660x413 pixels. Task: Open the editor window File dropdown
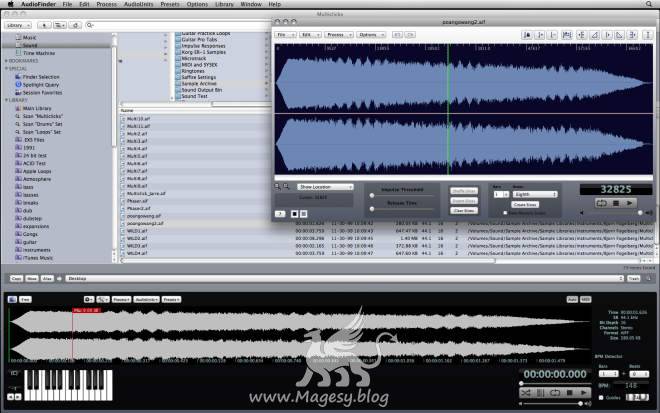tap(286, 35)
